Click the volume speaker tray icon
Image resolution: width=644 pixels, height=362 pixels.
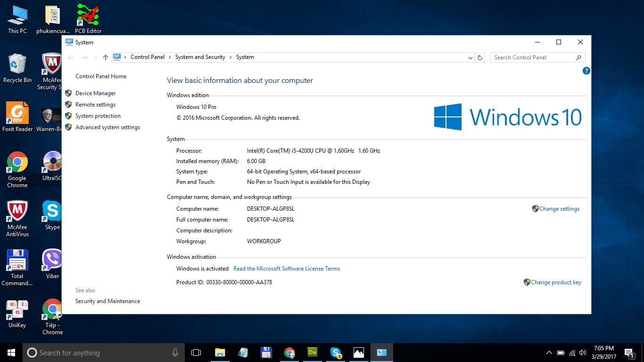coord(583,353)
